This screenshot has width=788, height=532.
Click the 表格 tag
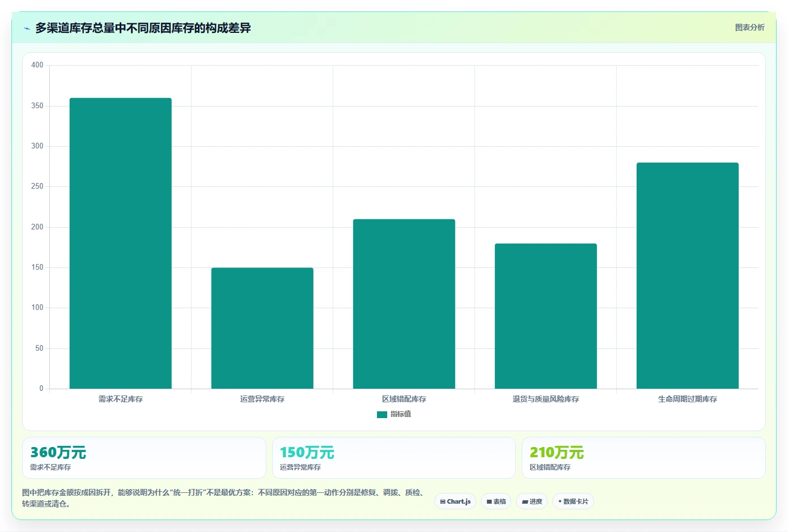pyautogui.click(x=496, y=501)
